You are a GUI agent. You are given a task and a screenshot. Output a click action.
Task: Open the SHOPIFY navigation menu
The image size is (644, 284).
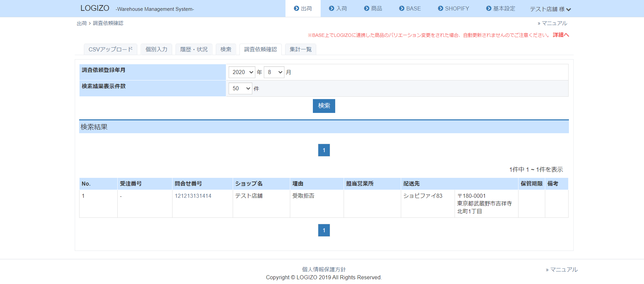454,8
